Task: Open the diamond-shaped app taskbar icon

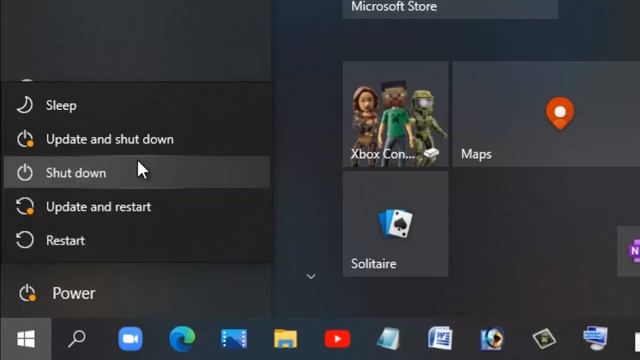Action: (x=544, y=339)
